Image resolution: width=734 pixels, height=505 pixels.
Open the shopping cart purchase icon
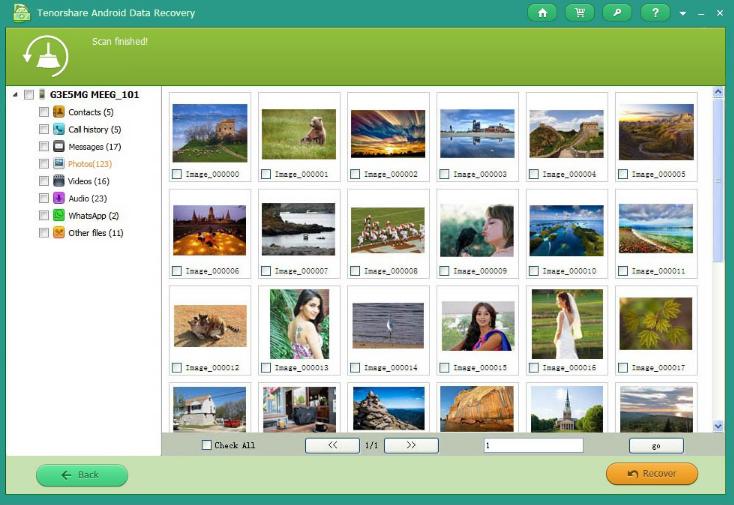(579, 13)
